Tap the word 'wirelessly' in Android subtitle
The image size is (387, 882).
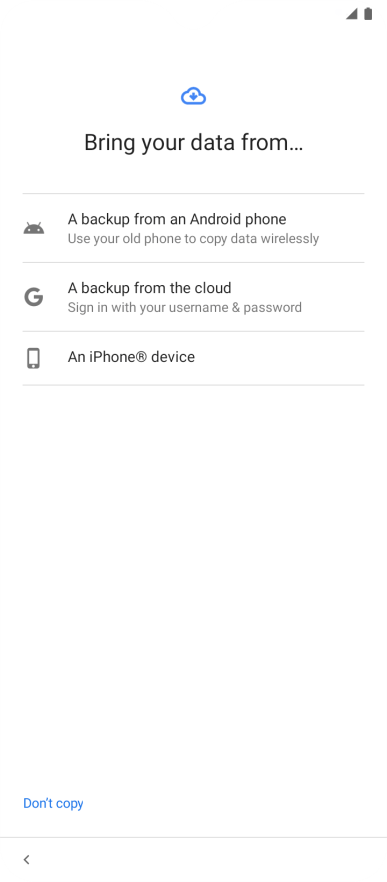coord(290,238)
